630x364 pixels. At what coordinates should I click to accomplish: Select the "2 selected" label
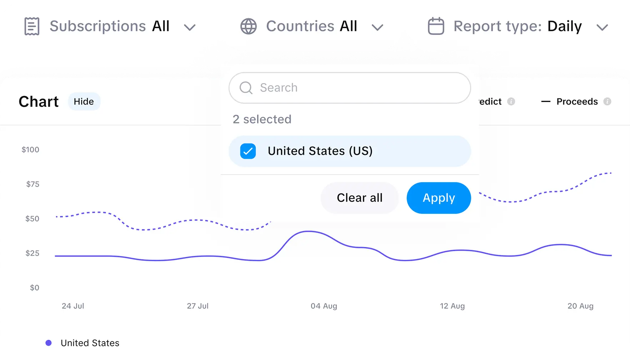pyautogui.click(x=262, y=119)
